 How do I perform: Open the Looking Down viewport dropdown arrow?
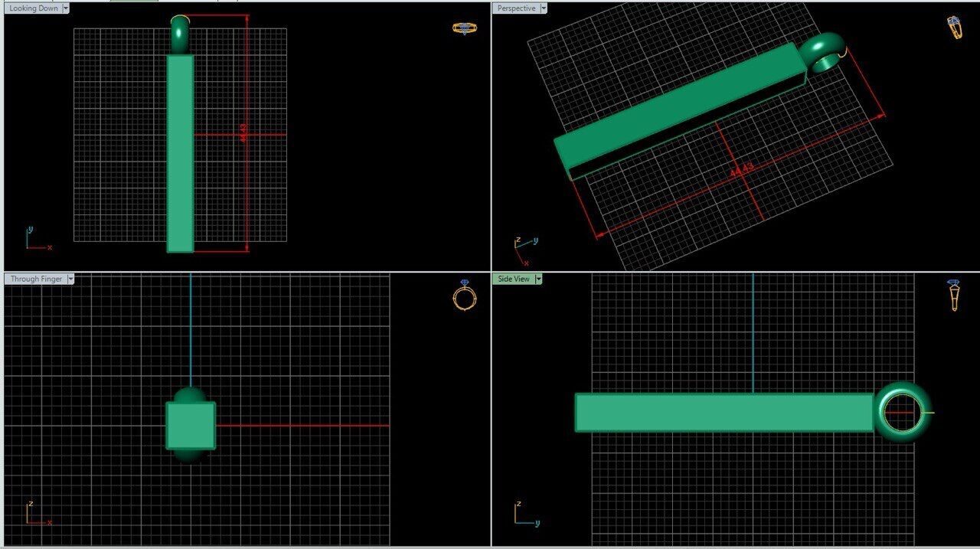click(x=65, y=8)
